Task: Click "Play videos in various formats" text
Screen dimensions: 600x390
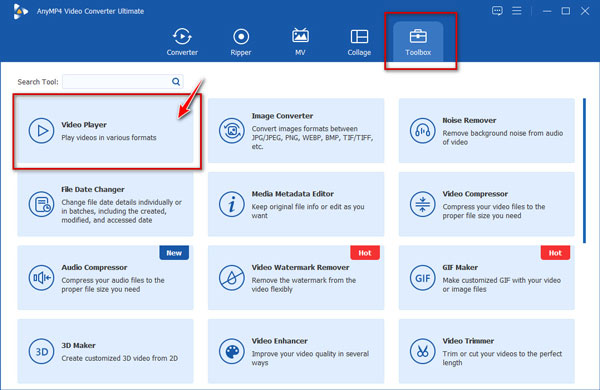Action: click(x=109, y=137)
